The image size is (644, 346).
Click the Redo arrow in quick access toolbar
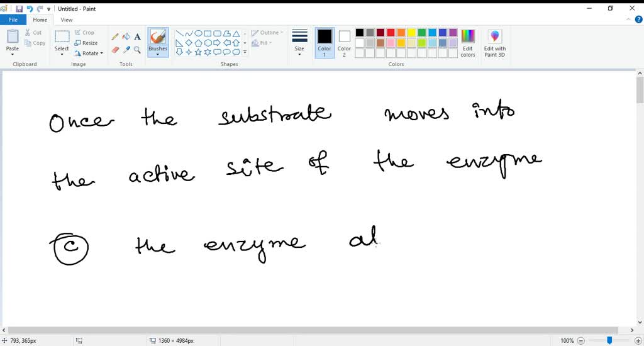(40, 9)
